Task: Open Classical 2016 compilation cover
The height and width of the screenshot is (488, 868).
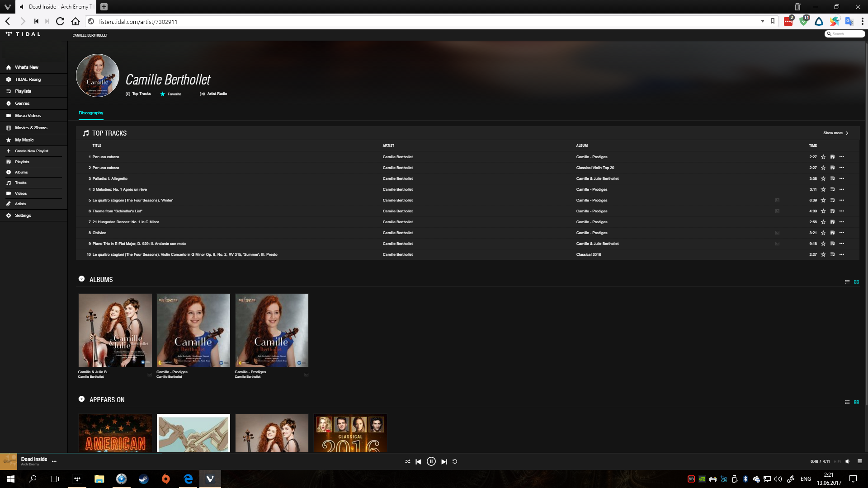Action: click(x=350, y=433)
